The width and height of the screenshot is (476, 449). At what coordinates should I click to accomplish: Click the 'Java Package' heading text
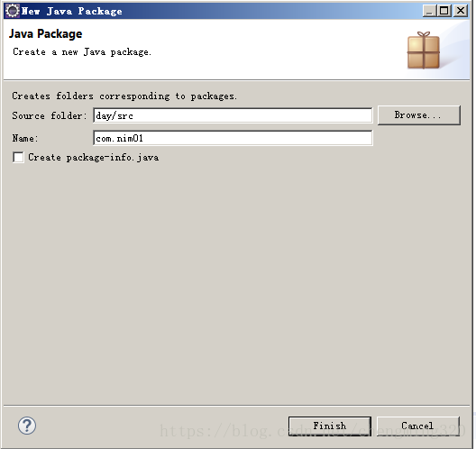(x=46, y=33)
